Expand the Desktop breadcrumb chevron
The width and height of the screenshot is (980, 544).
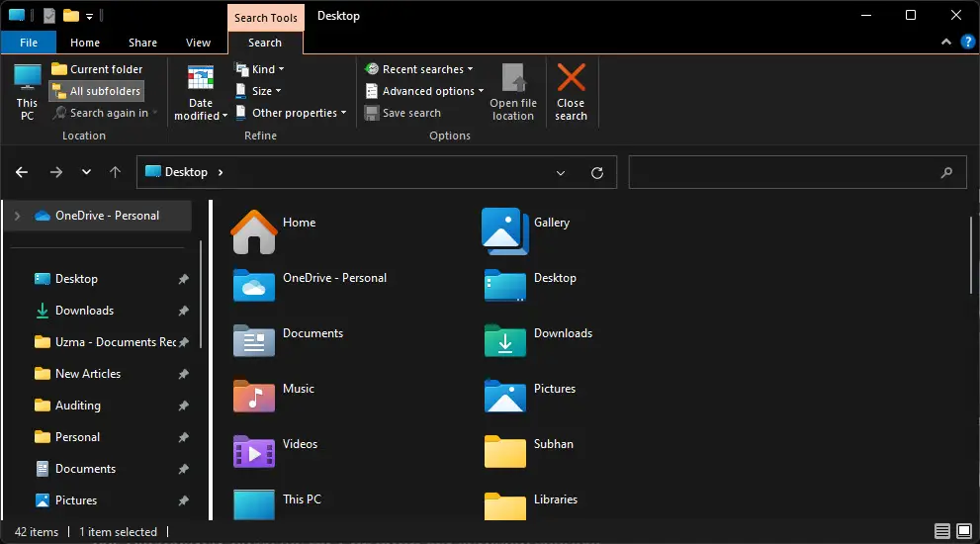click(x=221, y=172)
